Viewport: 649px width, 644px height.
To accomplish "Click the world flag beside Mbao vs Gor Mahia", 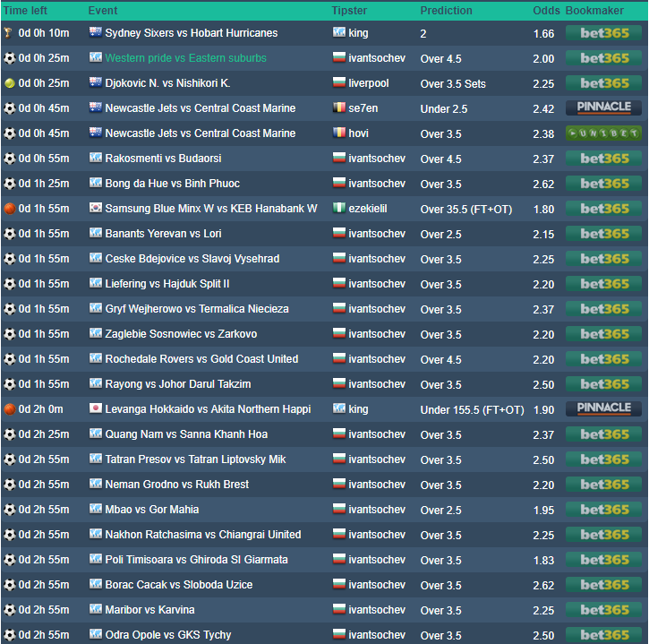I will tap(96, 509).
